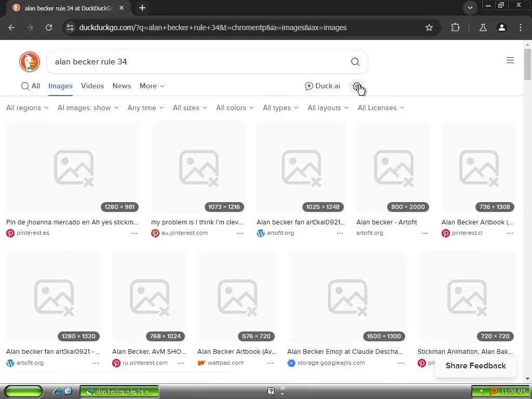The height and width of the screenshot is (399, 532).
Task: Open more options for wattpad.com result
Action: pyautogui.click(x=270, y=363)
